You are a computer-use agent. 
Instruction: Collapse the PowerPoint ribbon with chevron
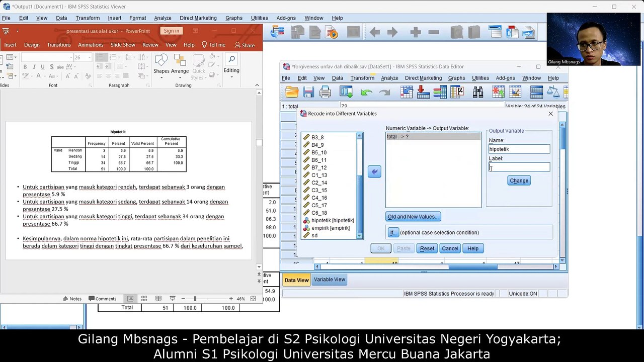(x=257, y=85)
